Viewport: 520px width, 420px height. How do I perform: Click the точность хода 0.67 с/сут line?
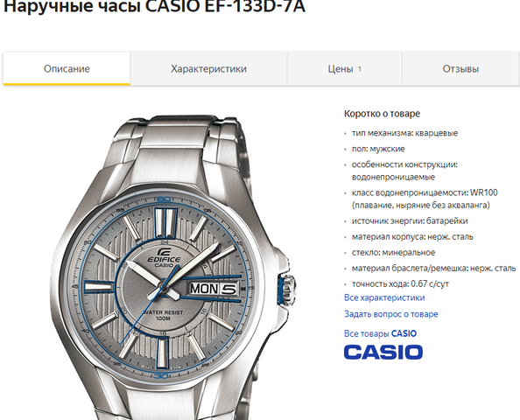(400, 284)
